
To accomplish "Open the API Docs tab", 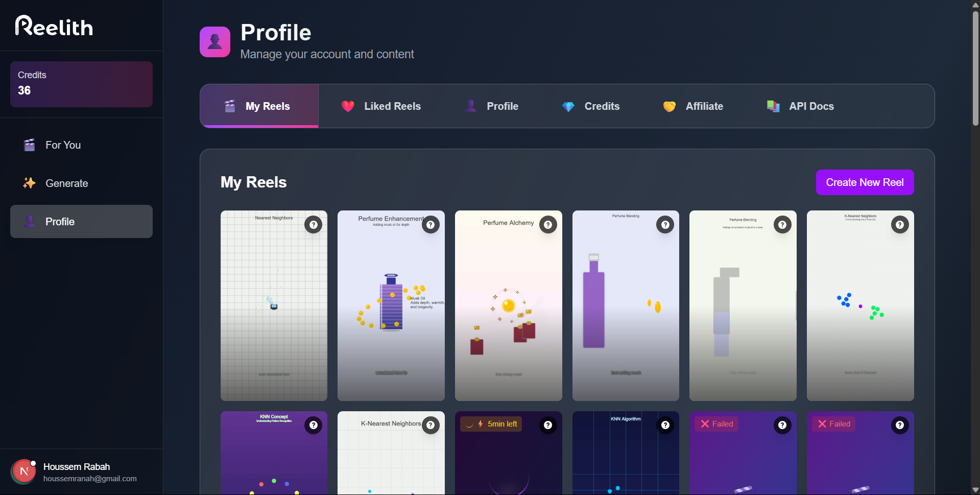I will pyautogui.click(x=800, y=106).
